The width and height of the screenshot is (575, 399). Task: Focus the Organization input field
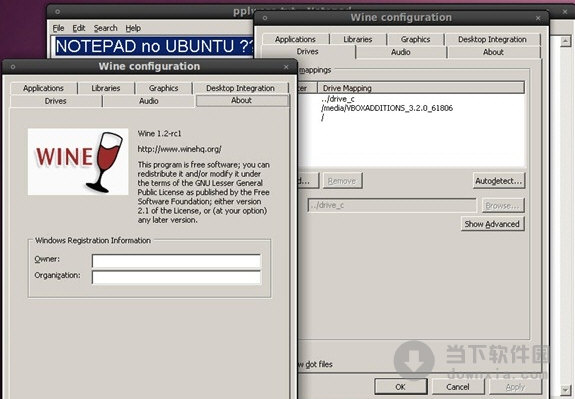coord(176,277)
